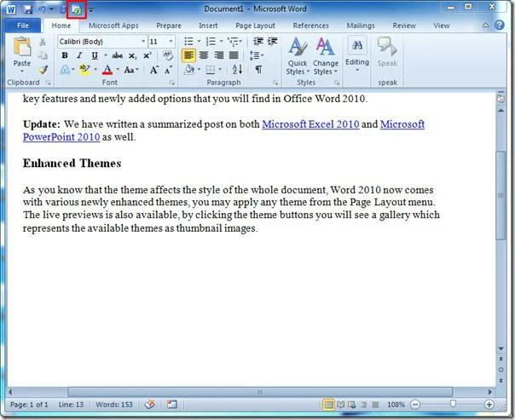The height and width of the screenshot is (420, 515).
Task: Open the Undo history dropdown arrow
Action: [x=51, y=9]
